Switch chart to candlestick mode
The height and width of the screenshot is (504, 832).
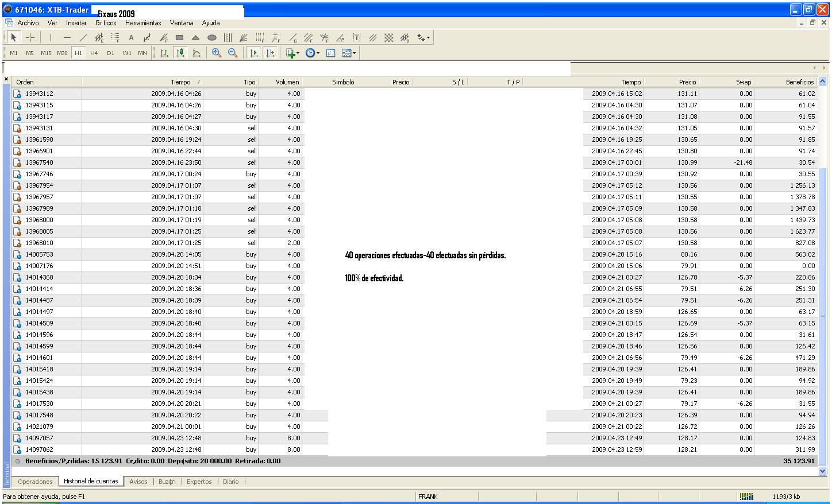(x=180, y=53)
